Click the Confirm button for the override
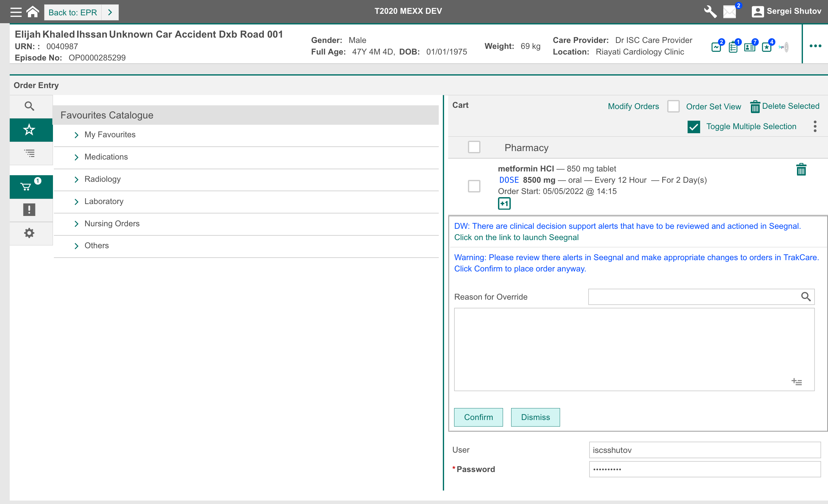Screen dimensions: 828x504 pyautogui.click(x=478, y=417)
